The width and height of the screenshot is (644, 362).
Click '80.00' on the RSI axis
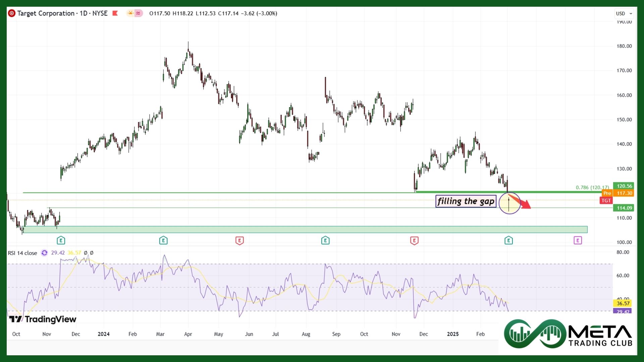click(623, 252)
